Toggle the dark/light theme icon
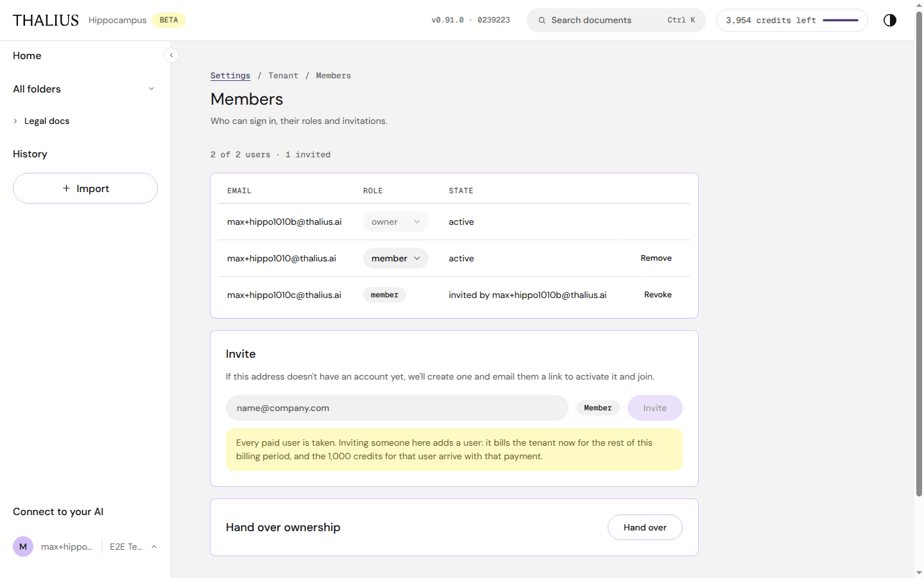The height and width of the screenshot is (578, 924). click(889, 20)
